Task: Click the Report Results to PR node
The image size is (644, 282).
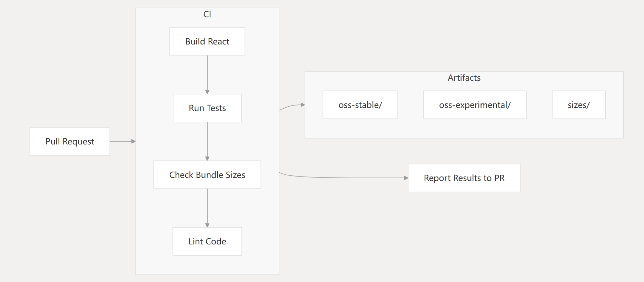Action: click(x=464, y=178)
